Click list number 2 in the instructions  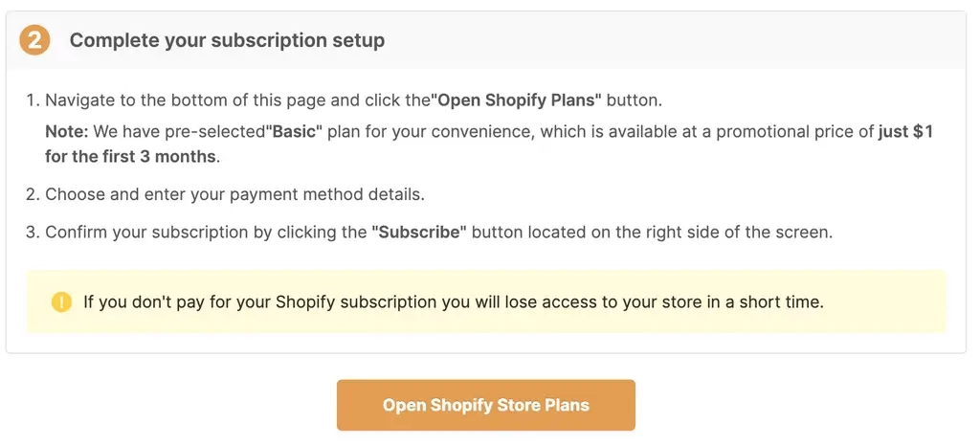point(32,194)
